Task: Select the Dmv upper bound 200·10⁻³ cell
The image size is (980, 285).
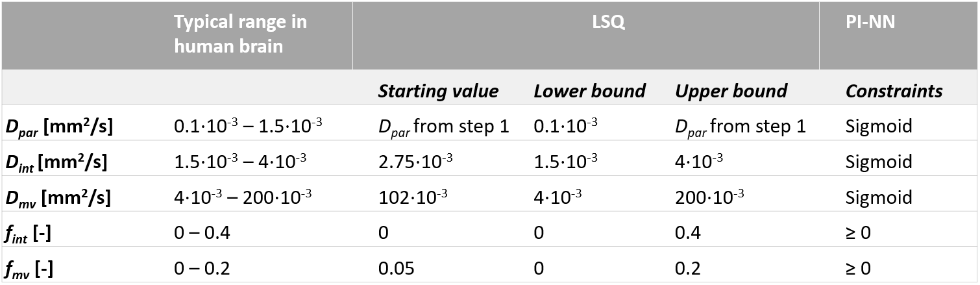Action: [x=708, y=197]
